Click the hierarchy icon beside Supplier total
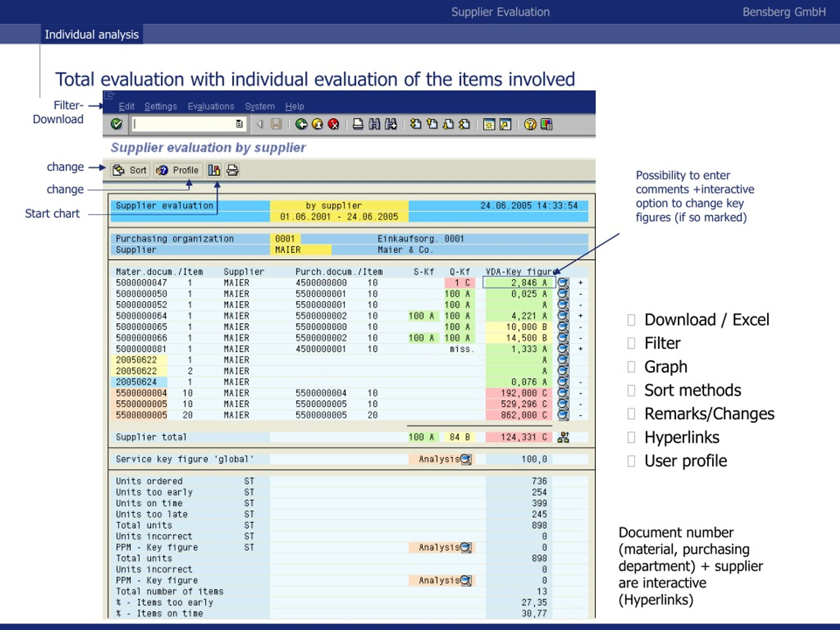840x630 pixels. [563, 437]
